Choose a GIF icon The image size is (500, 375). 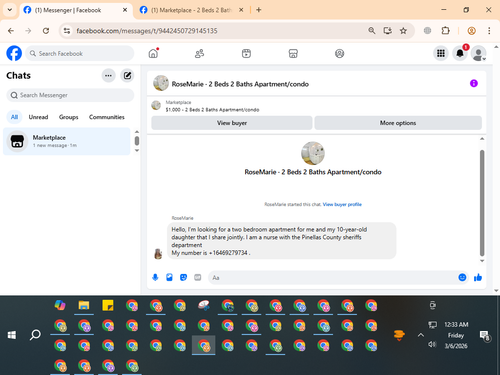198,277
